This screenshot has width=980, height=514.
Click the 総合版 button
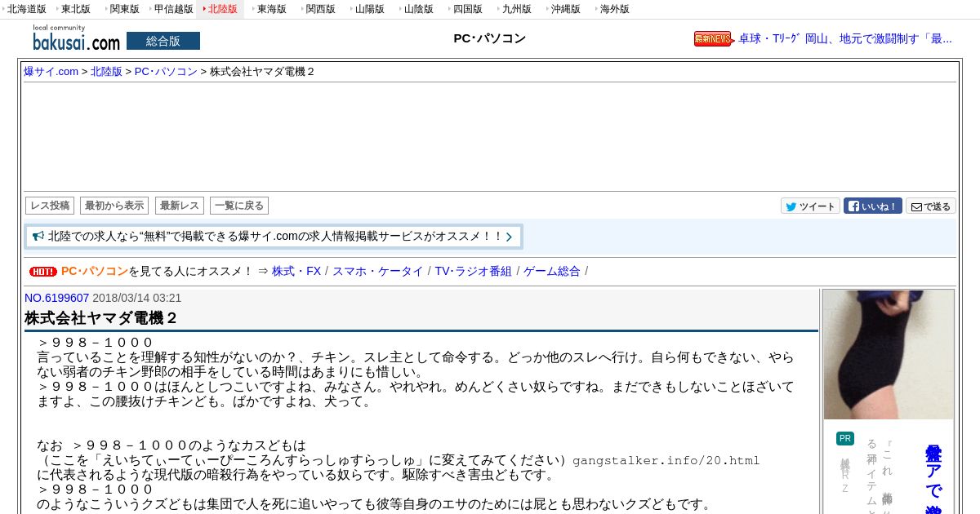[163, 41]
